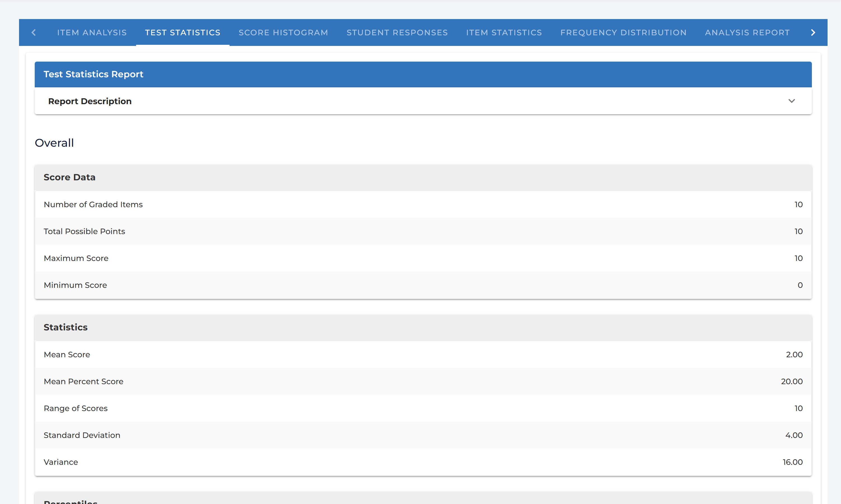Click the Standard Deviation value 4.00
This screenshot has width=841, height=504.
[x=794, y=435]
